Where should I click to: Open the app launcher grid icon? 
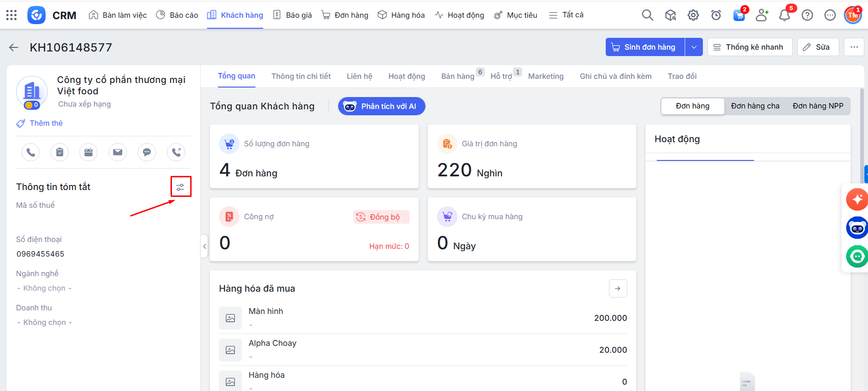[x=11, y=15]
